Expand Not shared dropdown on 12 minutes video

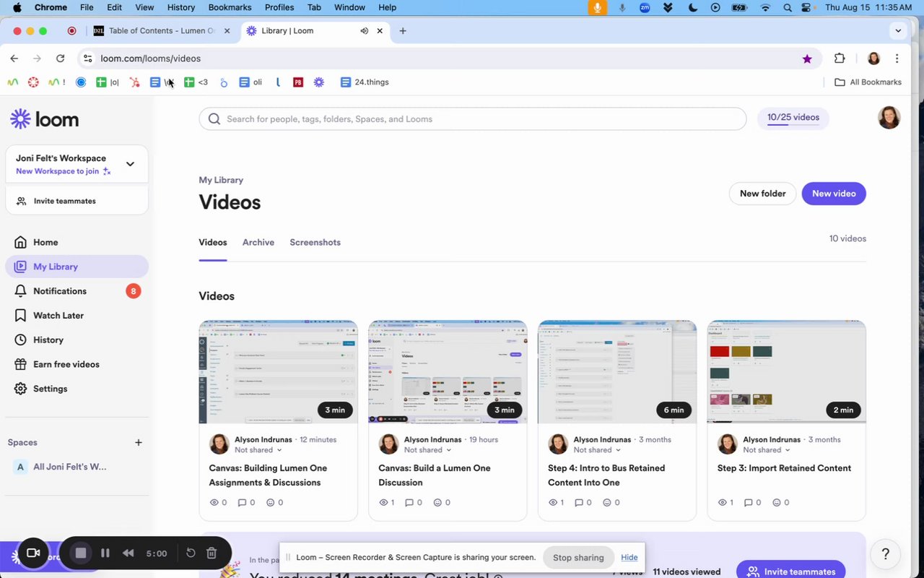258,450
